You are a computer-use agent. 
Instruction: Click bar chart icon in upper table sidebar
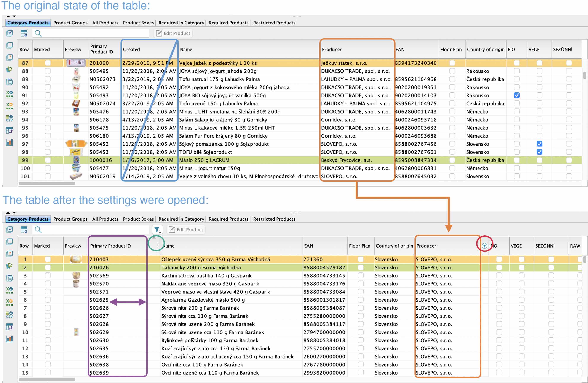point(9,142)
